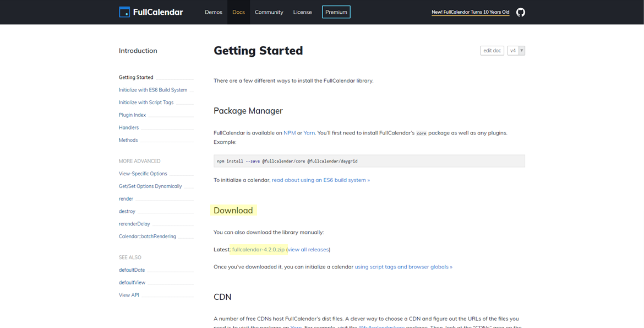Click the FullCalendar brand name
This screenshot has width=644, height=328.
[158, 12]
